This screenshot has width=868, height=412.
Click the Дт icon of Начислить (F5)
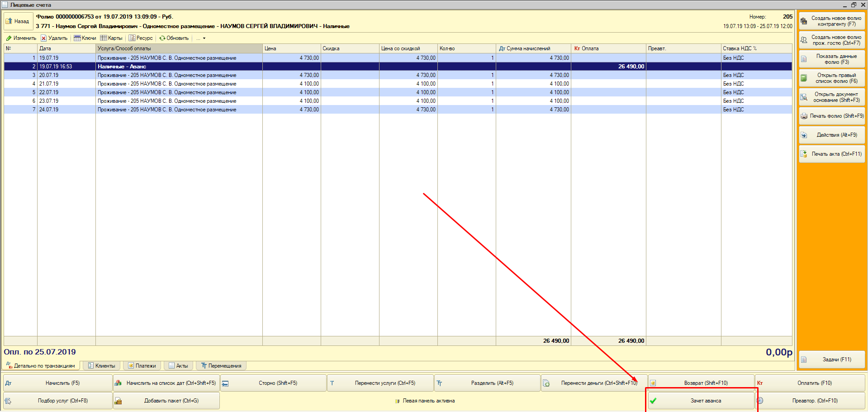[8, 383]
